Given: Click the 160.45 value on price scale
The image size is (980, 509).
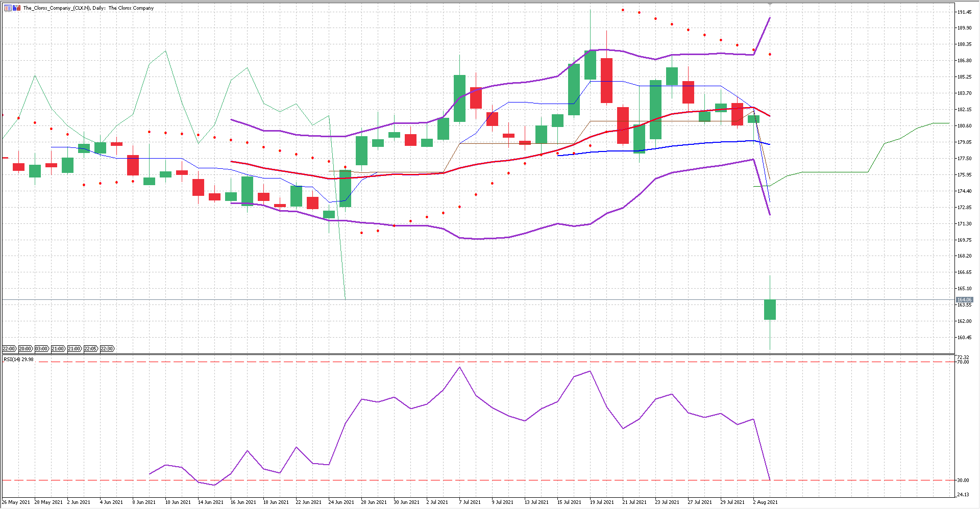Looking at the screenshot, I should coord(964,338).
